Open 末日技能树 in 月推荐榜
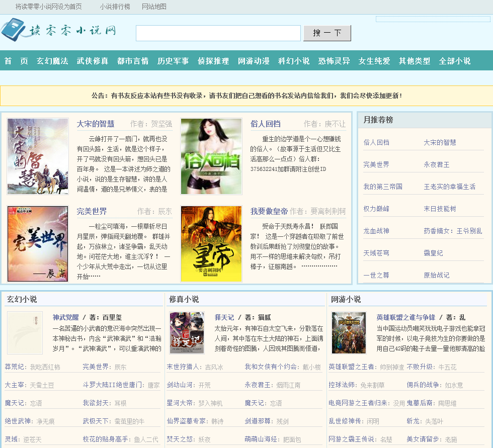The image size is (493, 448). click(440, 209)
